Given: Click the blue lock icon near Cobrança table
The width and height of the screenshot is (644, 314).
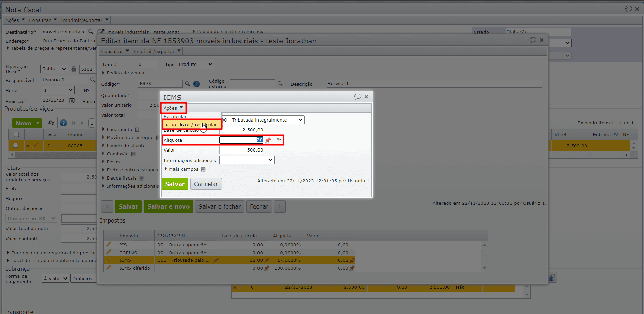Looking at the screenshot, I should click(x=552, y=277).
